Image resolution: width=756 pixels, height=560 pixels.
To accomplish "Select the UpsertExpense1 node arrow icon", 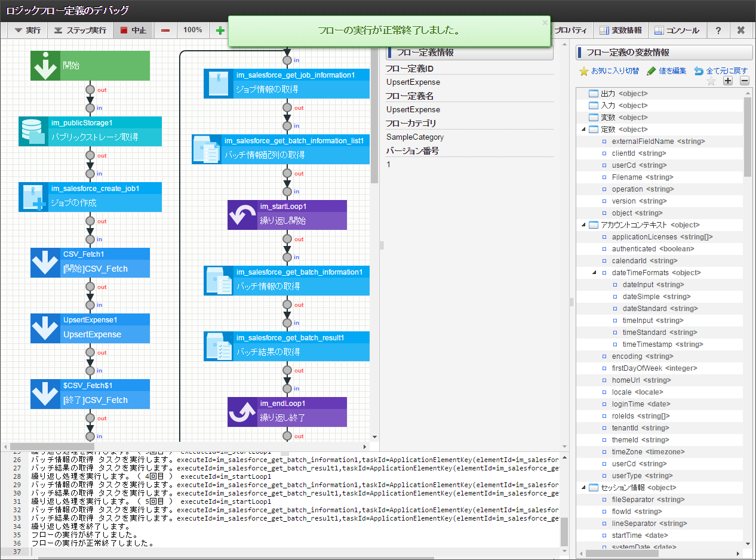I will click(x=45, y=328).
